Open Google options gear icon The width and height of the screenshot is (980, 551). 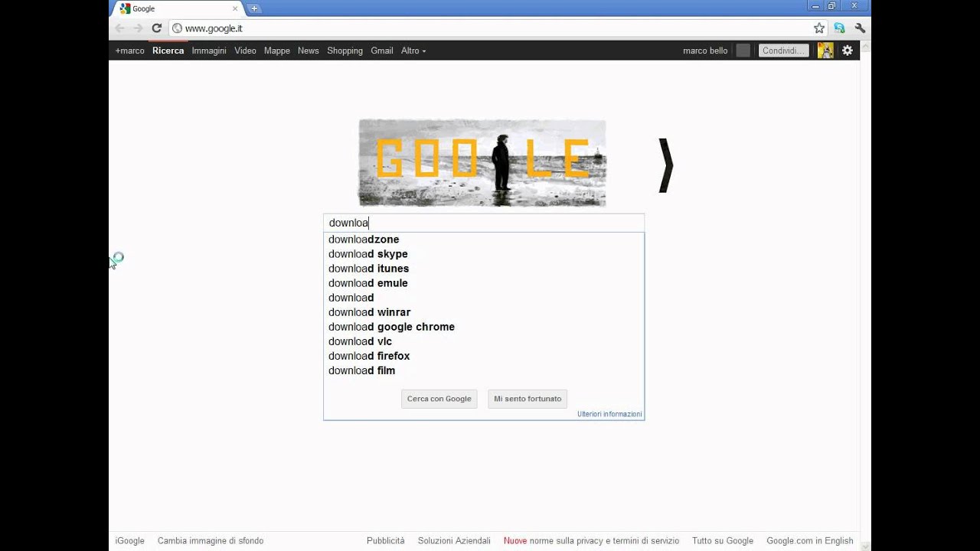[848, 51]
